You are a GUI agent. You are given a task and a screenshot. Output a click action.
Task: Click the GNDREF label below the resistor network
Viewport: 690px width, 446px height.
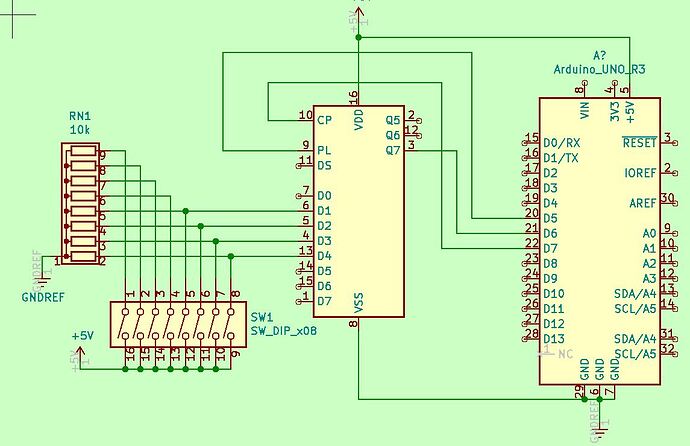point(43,297)
